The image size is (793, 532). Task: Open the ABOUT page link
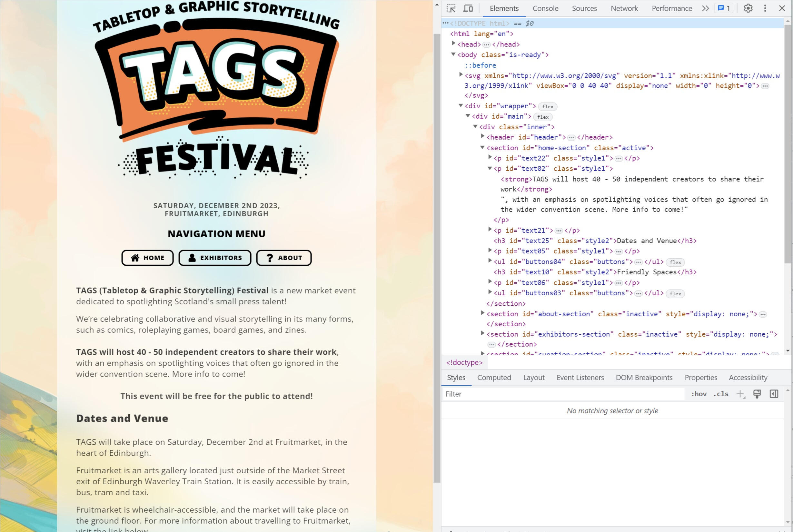284,258
